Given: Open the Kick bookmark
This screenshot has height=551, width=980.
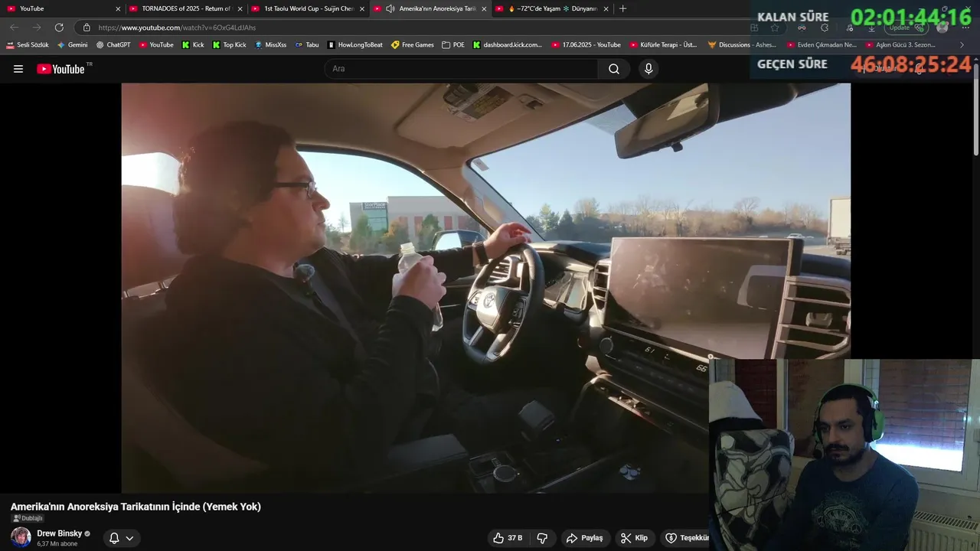Looking at the screenshot, I should coord(193,44).
